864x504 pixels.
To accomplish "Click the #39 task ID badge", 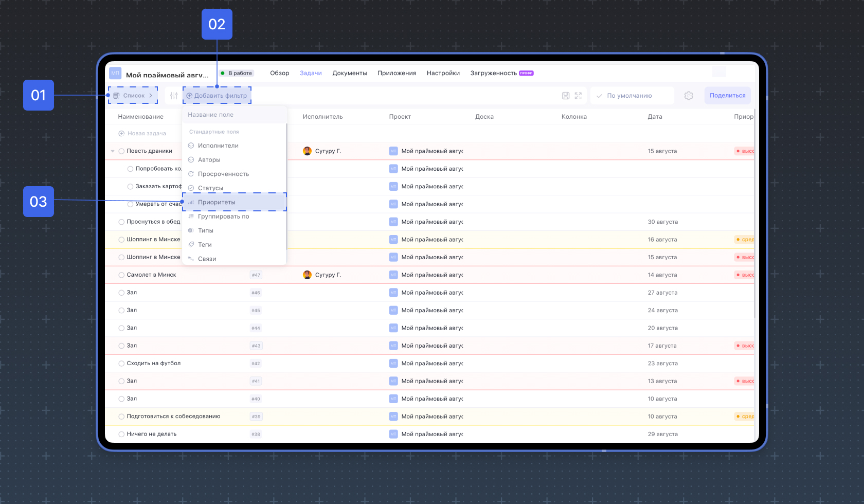I will coord(256,417).
